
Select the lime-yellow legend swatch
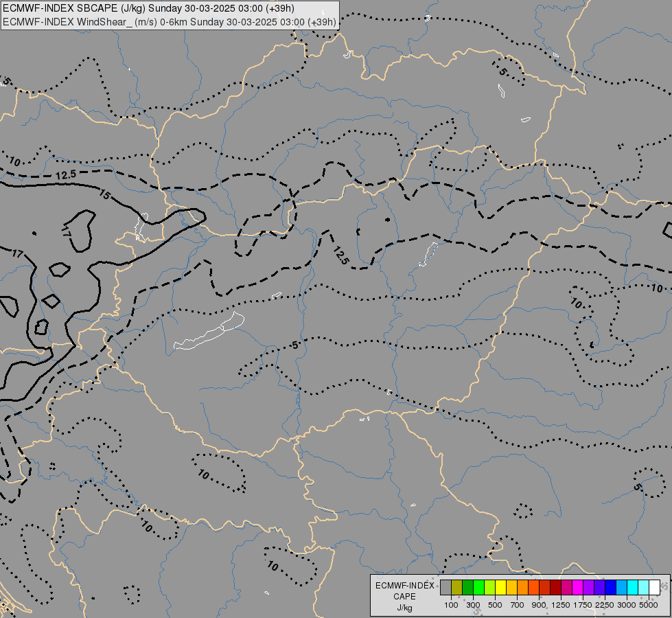point(490,587)
